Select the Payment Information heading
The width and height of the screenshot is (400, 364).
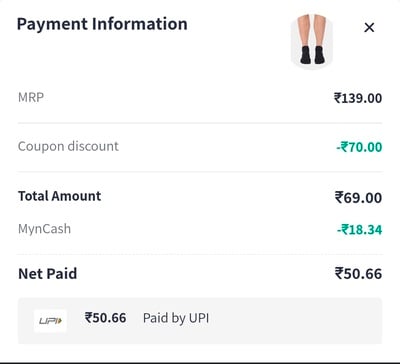coord(102,25)
